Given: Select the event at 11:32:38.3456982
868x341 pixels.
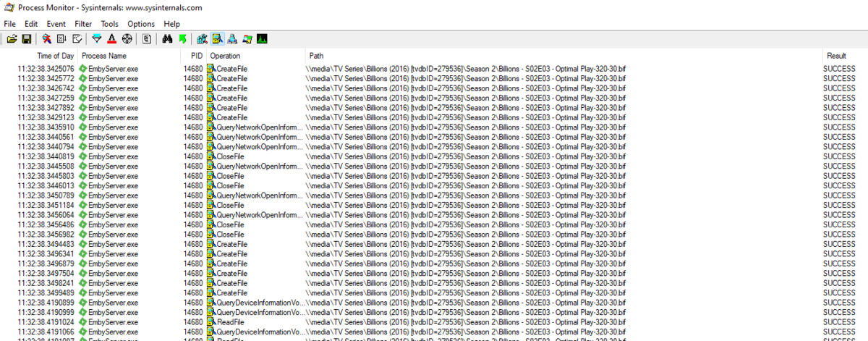Looking at the screenshot, I should 434,235.
